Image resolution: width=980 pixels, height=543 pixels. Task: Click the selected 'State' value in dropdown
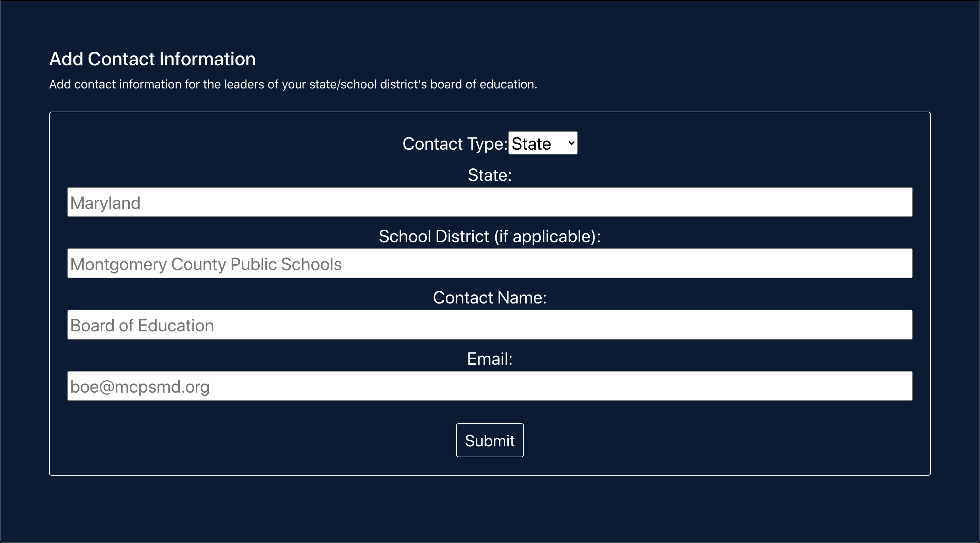point(531,144)
